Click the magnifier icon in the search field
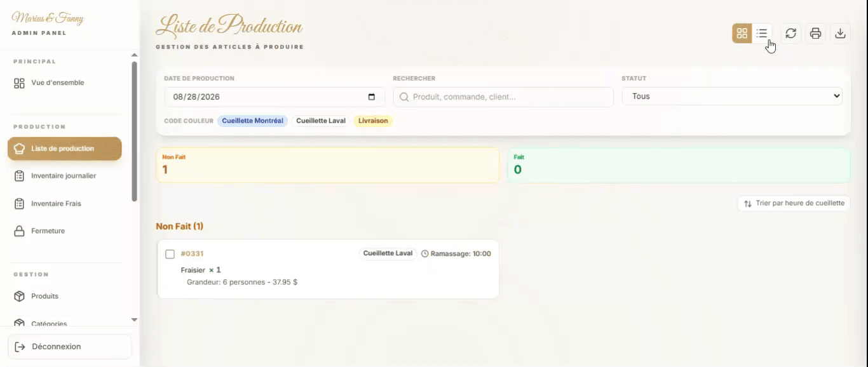868x367 pixels. 404,97
